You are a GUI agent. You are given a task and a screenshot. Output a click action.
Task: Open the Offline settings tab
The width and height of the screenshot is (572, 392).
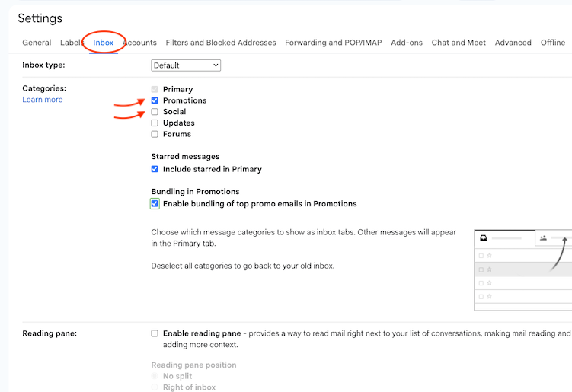(x=553, y=43)
